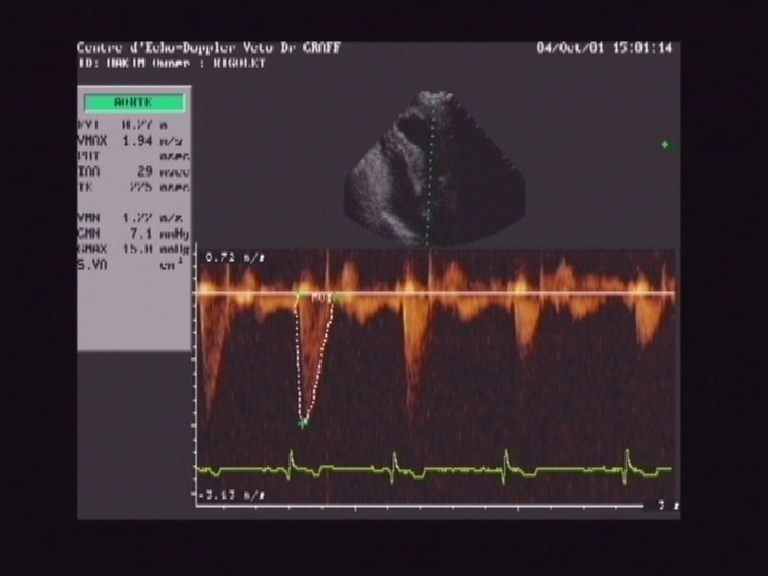Click the 0.72 m/s upper scale label

point(235,258)
